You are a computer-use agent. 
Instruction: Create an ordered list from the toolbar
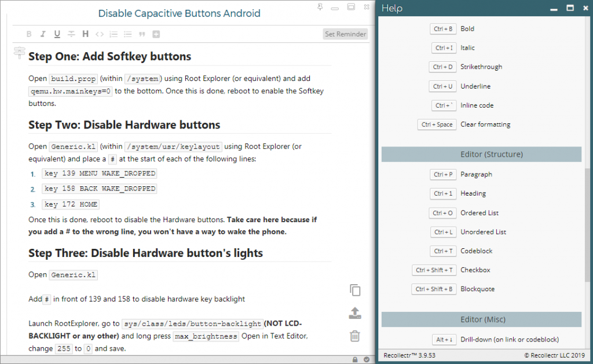click(114, 34)
